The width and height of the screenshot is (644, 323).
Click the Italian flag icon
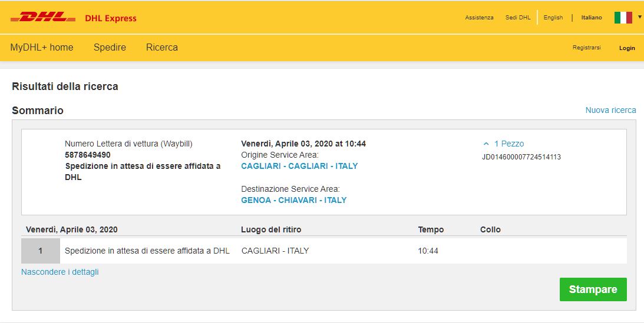pos(623,18)
